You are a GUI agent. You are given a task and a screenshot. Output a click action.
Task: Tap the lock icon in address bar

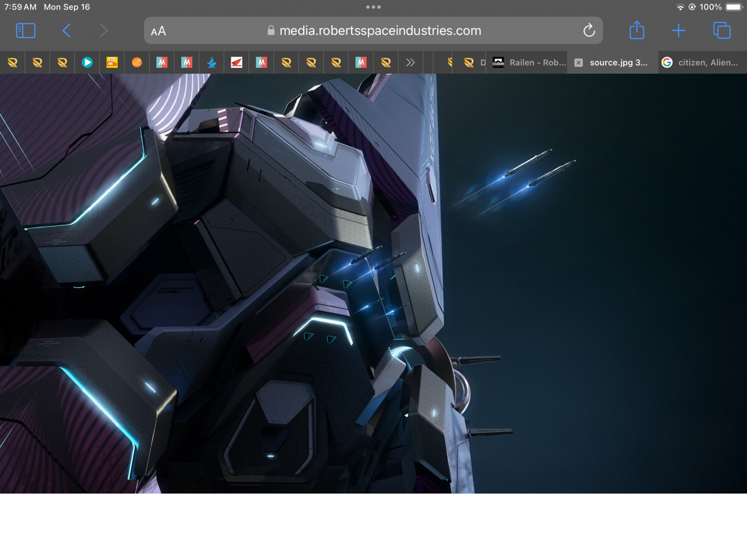(x=271, y=31)
